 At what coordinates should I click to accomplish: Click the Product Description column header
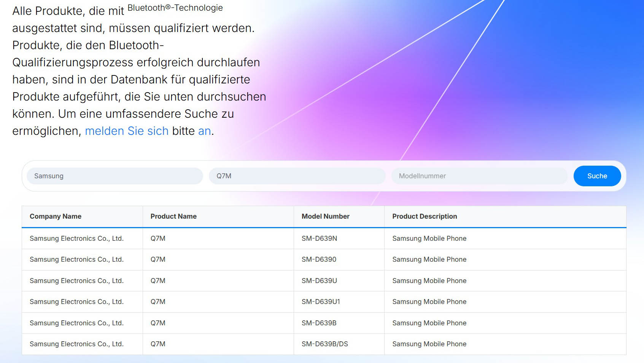[425, 216]
